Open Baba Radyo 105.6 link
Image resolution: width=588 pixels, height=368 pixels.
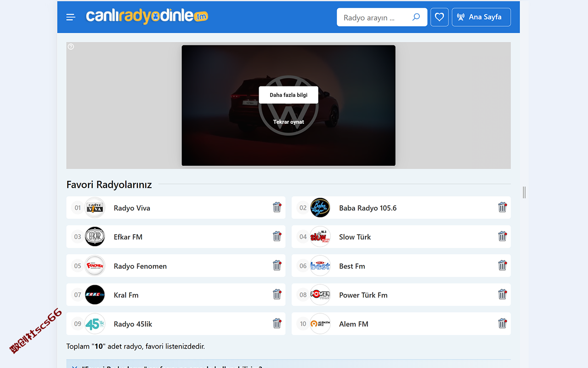[x=368, y=208]
